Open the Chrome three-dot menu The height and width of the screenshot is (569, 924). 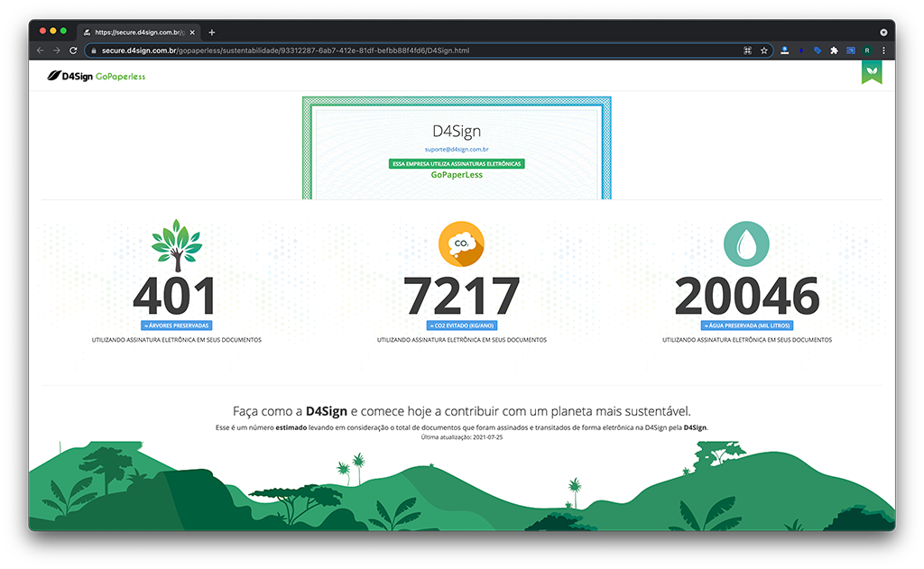pos(883,50)
